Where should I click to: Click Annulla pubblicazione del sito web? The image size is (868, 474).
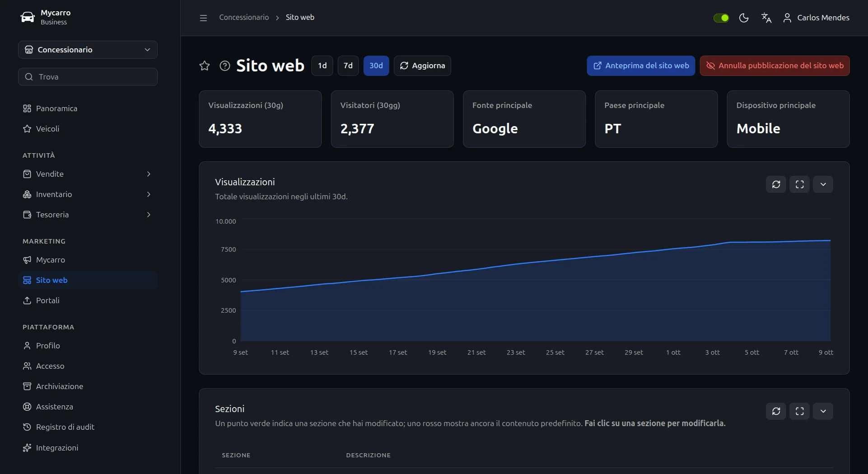775,66
